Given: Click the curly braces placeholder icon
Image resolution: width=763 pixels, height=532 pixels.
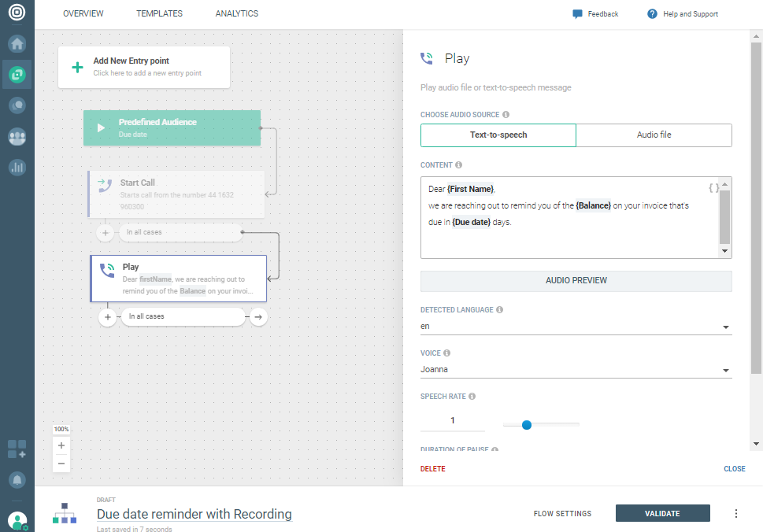Looking at the screenshot, I should tap(713, 188).
